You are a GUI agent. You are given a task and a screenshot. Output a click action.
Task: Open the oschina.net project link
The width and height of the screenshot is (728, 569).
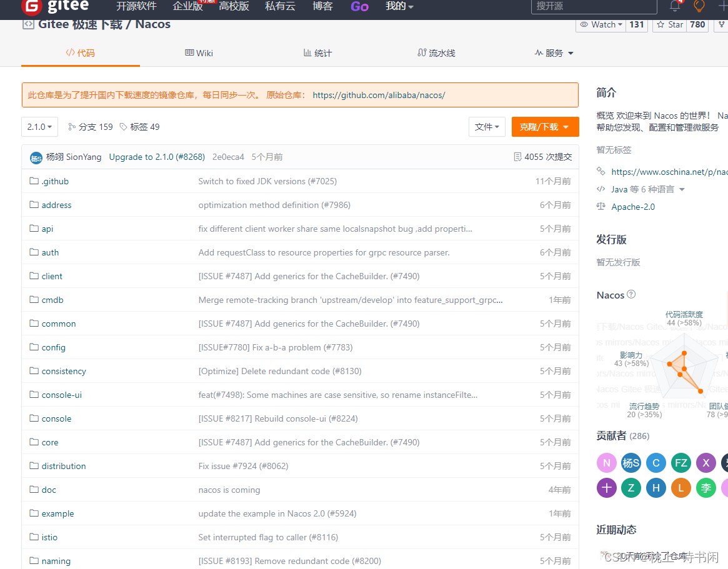(x=669, y=172)
